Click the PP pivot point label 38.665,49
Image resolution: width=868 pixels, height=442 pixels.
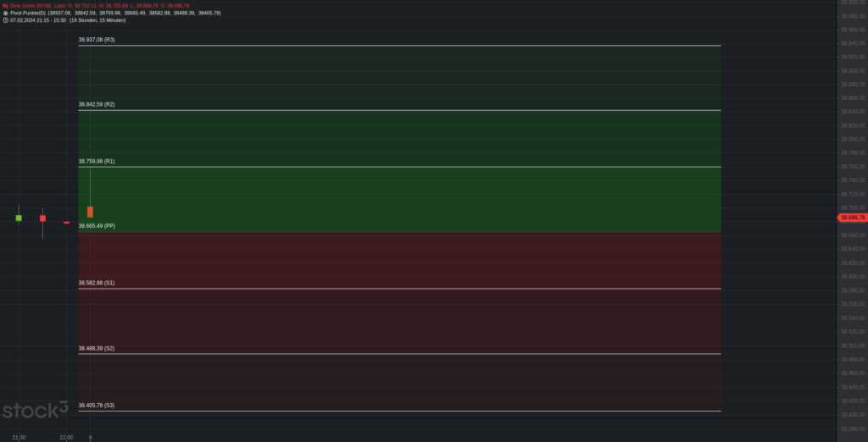[x=97, y=226]
